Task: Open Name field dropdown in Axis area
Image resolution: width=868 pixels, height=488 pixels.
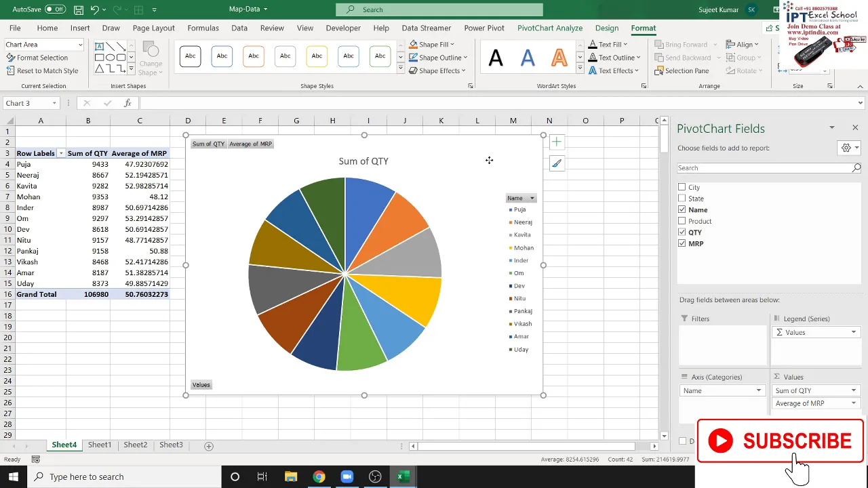Action: (x=759, y=390)
